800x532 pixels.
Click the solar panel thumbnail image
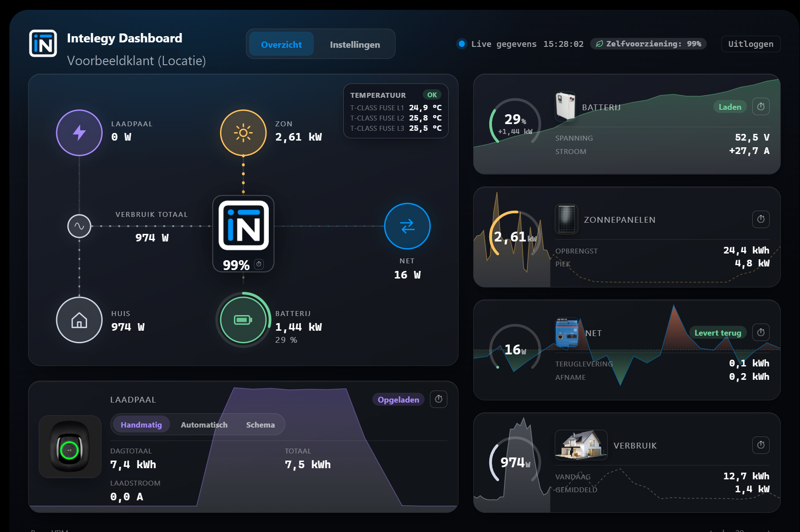[x=567, y=219]
